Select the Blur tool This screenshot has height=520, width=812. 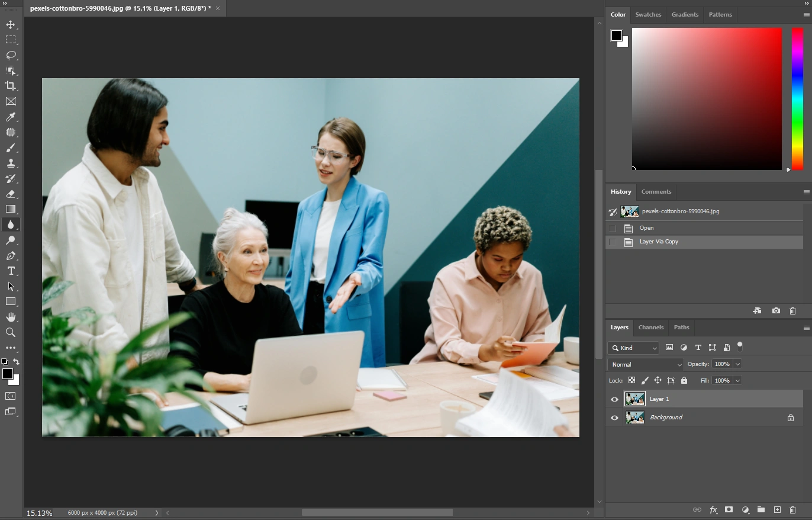point(11,224)
